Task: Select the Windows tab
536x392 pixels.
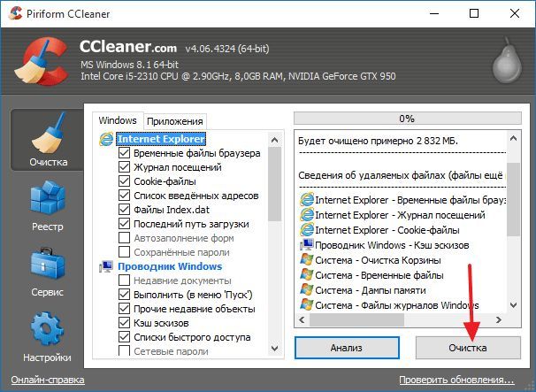Action: (x=118, y=120)
